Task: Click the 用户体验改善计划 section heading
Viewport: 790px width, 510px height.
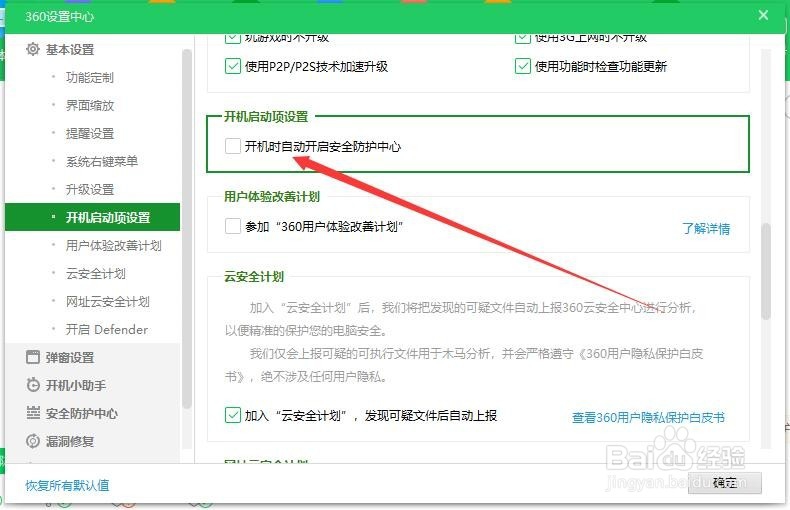Action: pos(272,196)
